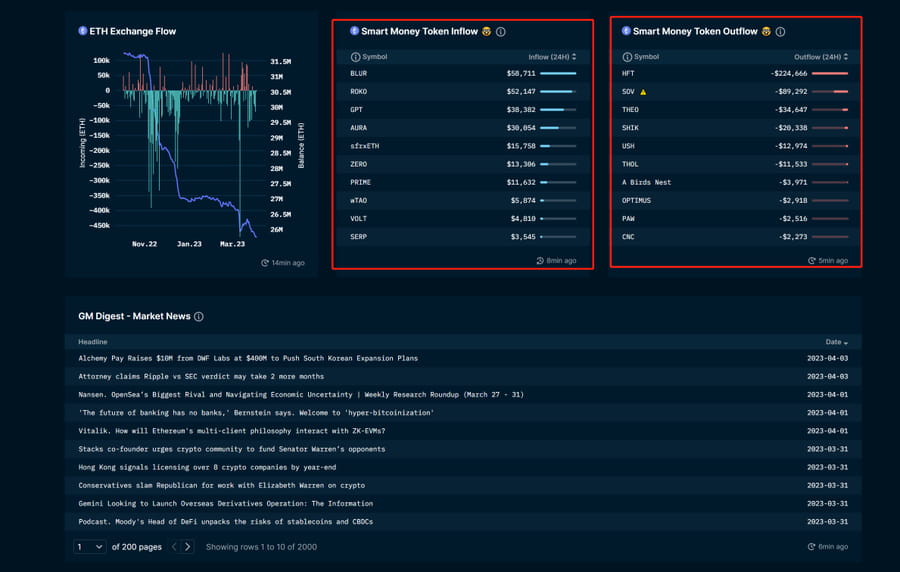
Task: Select THOL in the outflow table
Action: [x=630, y=164]
